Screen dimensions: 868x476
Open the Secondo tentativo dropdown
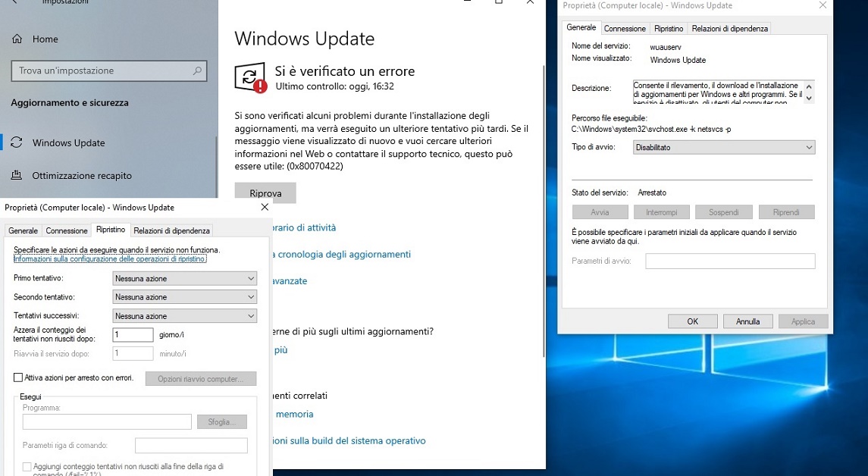tap(184, 297)
